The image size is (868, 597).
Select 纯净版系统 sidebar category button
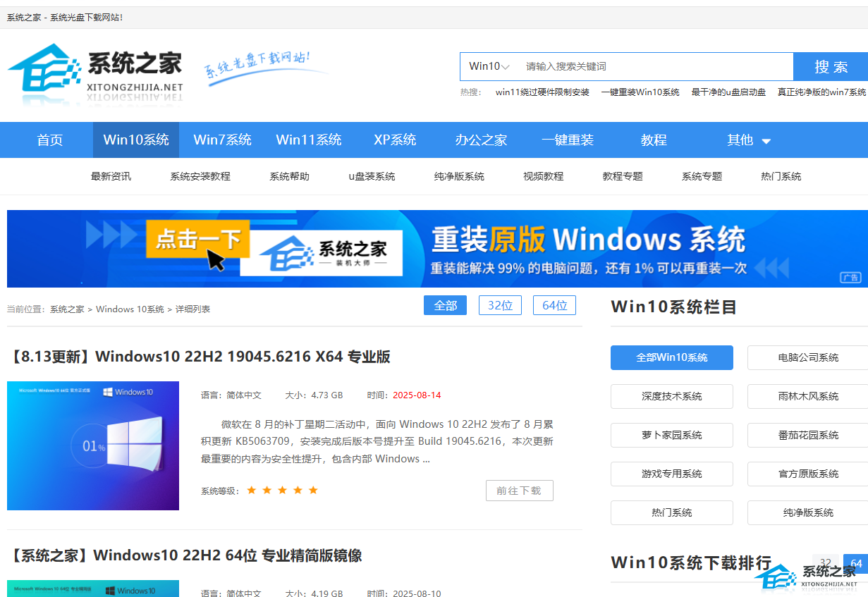point(808,512)
